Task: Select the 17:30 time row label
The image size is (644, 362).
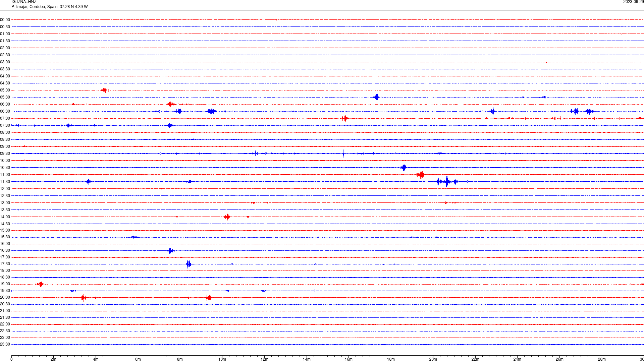Action: (x=5, y=264)
